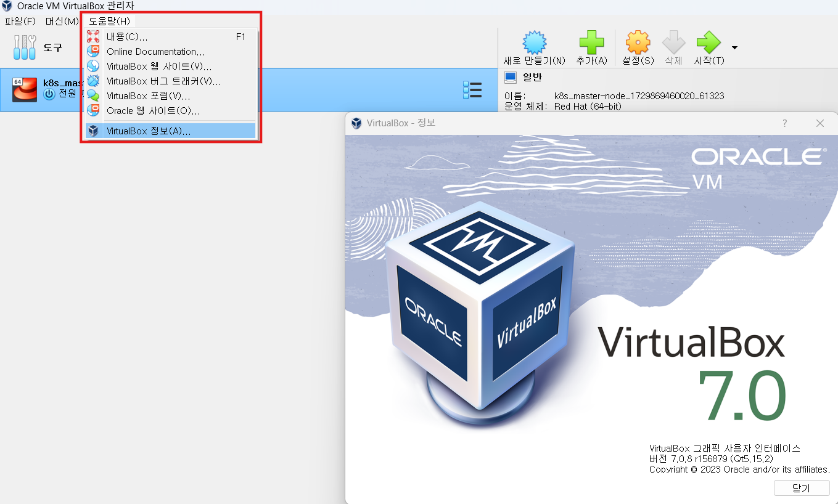Click the VirtualBox 웹 사이트 globe icon
This screenshot has width=838, height=504.
tap(93, 67)
